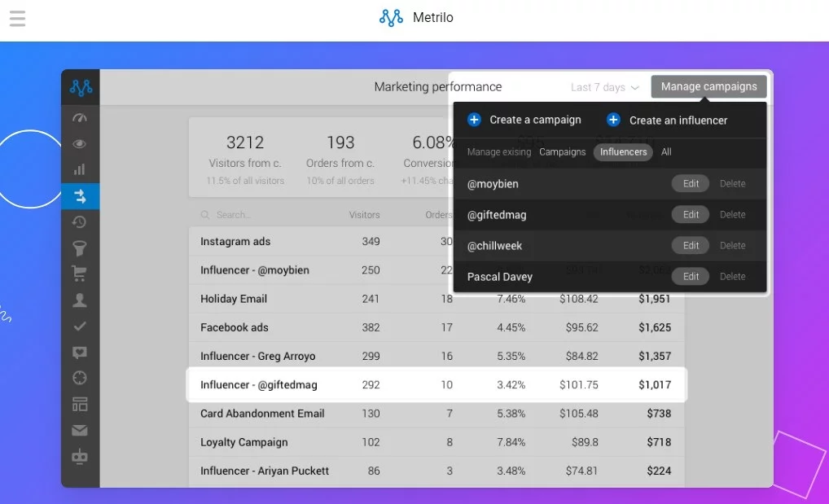Delete the Pascal Davey influencer
829x504 pixels.
[732, 276]
